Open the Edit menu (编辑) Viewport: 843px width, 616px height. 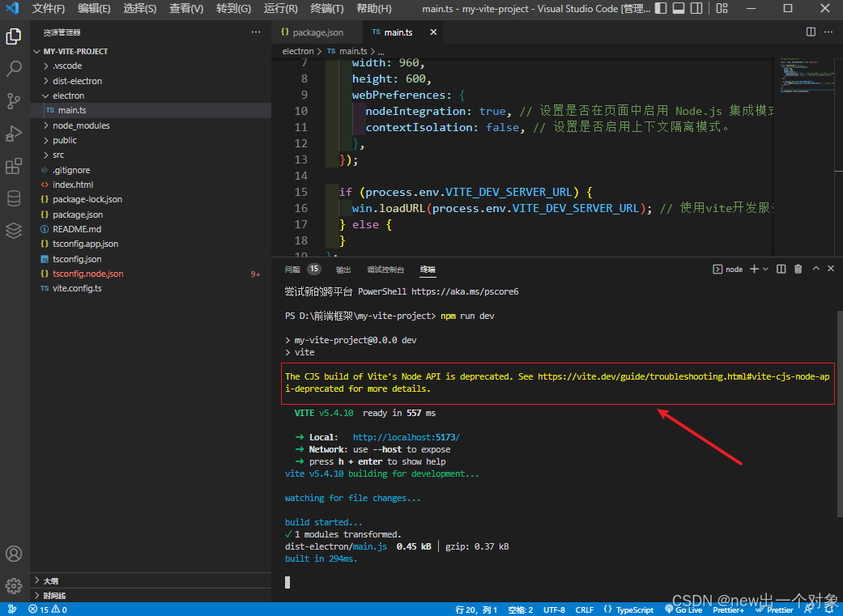coord(94,9)
